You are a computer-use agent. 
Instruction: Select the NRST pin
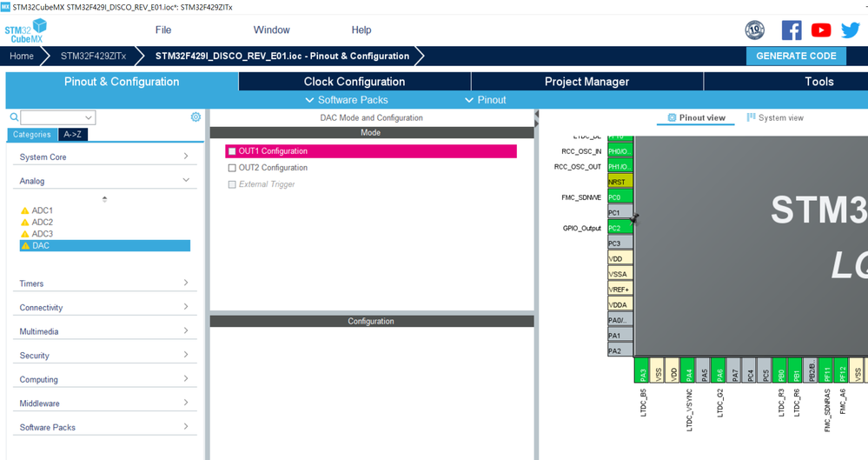(620, 181)
